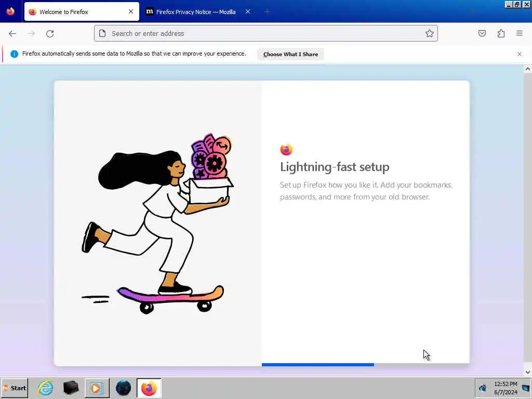Switch to Welcome to Firefox tab
Image resolution: width=532 pixels, height=399 pixels.
(x=82, y=11)
